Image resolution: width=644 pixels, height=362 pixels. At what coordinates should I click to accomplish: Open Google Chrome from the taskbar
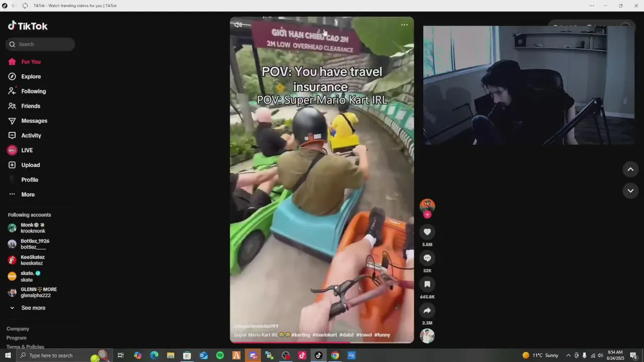point(335,355)
